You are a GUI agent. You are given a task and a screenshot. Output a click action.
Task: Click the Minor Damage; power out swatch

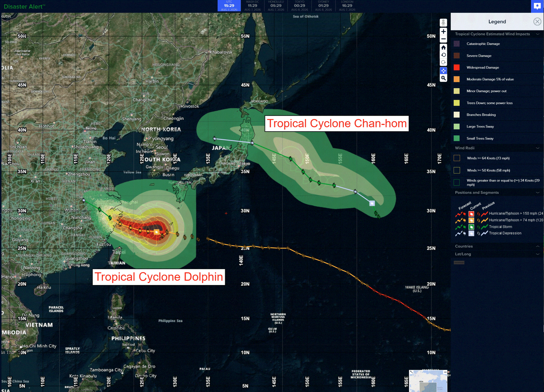coord(457,91)
